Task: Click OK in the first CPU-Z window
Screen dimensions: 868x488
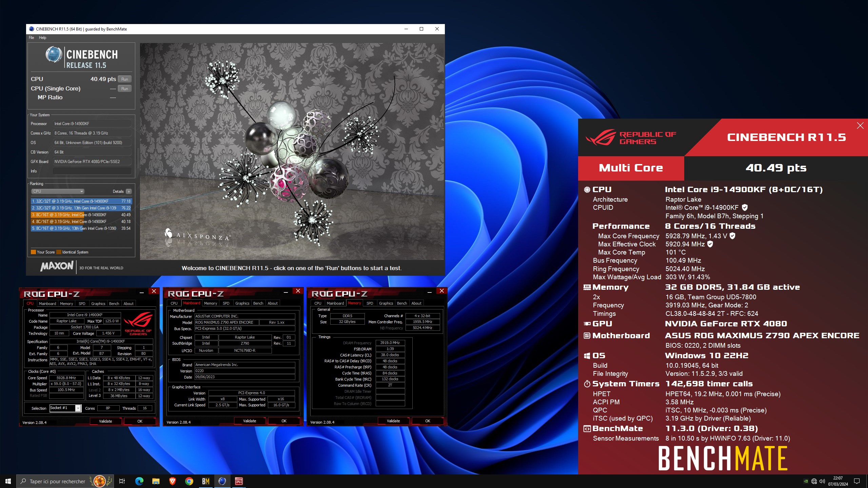Action: 140,421
